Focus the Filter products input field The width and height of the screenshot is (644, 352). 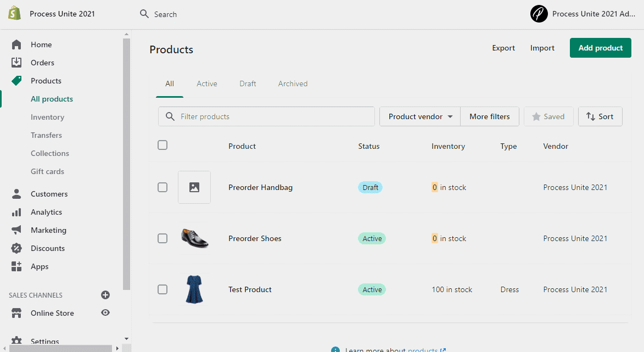pos(267,116)
